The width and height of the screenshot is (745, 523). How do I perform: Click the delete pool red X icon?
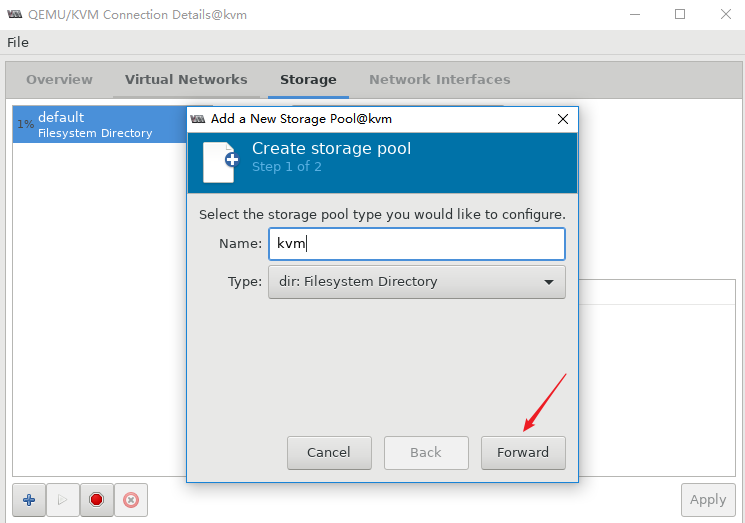pos(131,500)
